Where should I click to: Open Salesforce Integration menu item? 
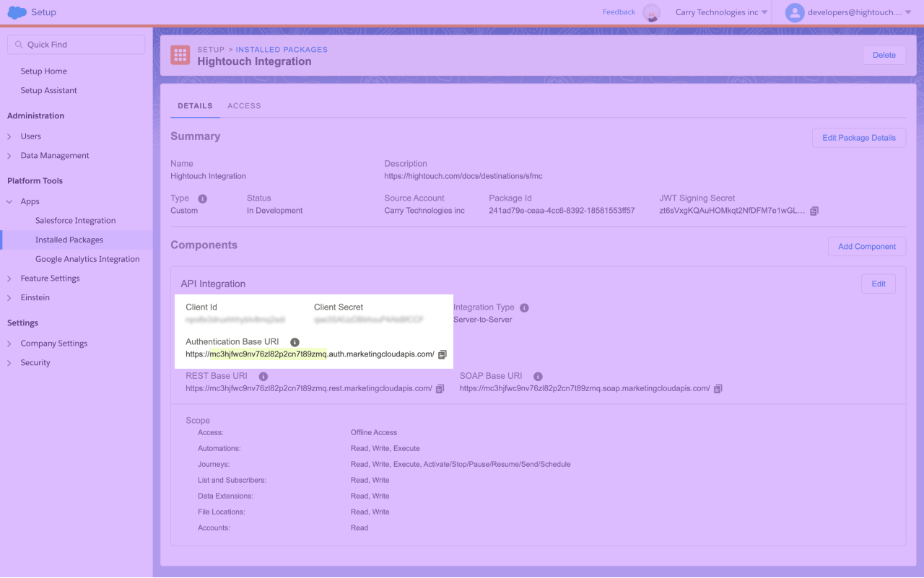click(x=75, y=221)
